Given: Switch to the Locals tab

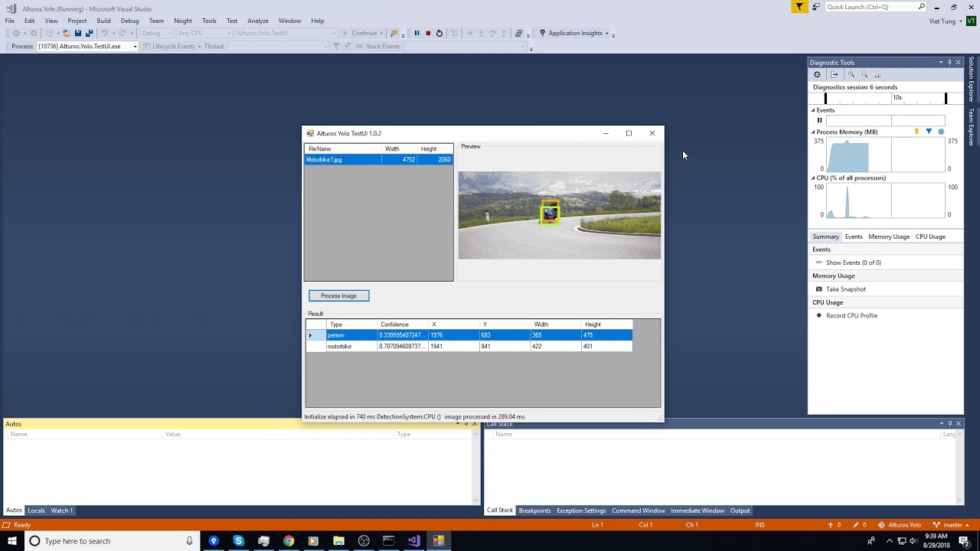Looking at the screenshot, I should click(x=36, y=510).
